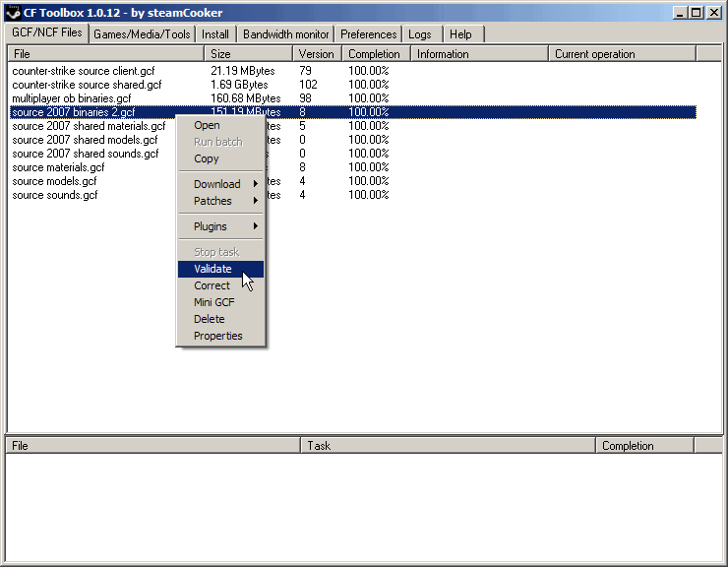Open the Games/Media/Tools tab
Image resolution: width=728 pixels, height=567 pixels.
[142, 34]
